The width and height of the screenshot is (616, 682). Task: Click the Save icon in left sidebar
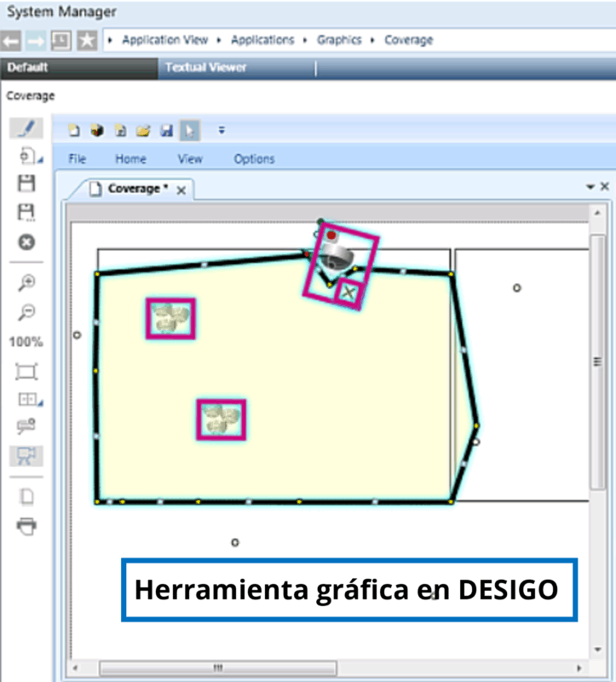(x=27, y=183)
